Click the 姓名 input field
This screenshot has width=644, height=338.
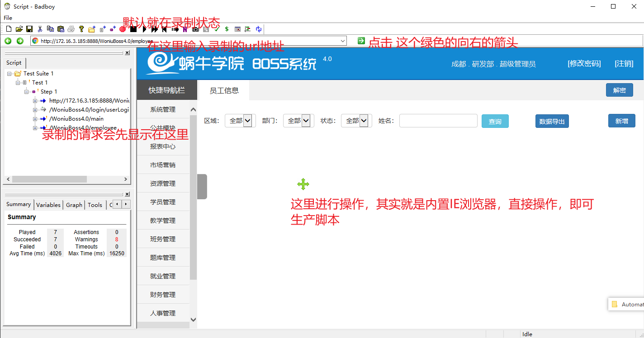click(x=438, y=121)
